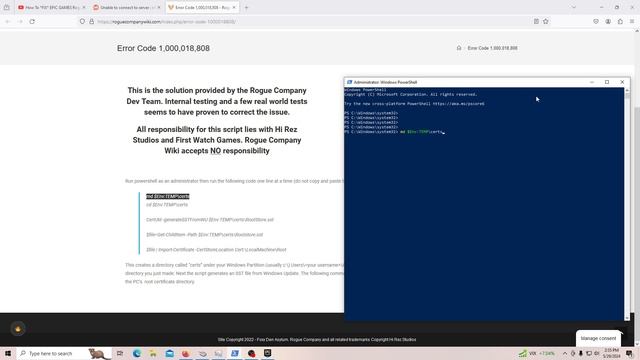Open the PowerShell taskbar icon

235,353
